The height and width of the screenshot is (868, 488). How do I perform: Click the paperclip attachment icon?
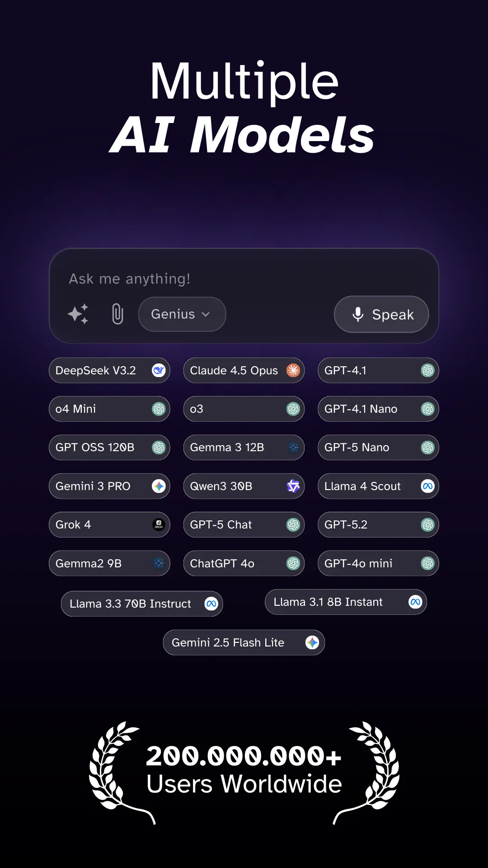point(117,314)
